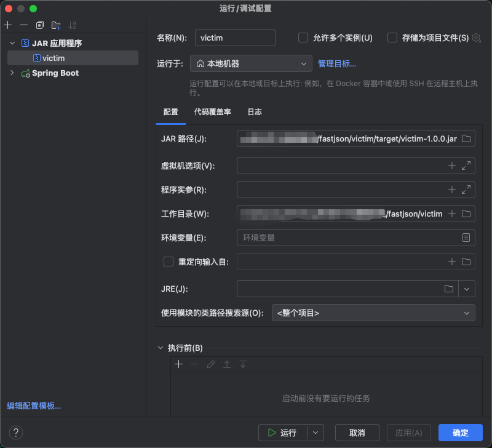Click the 确定 OK button
492x448 pixels.
(x=460, y=433)
